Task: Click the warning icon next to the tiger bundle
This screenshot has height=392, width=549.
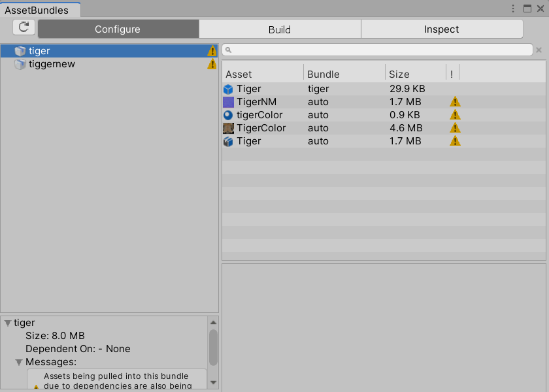Action: [x=212, y=50]
